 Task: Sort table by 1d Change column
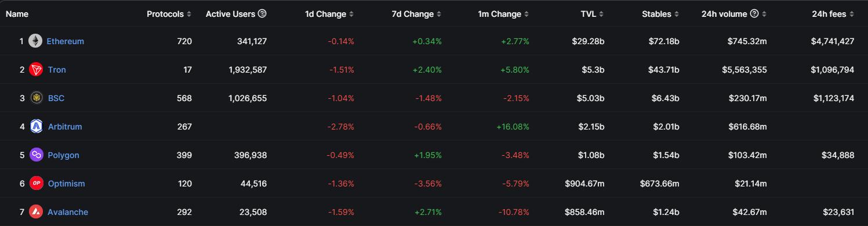329,14
